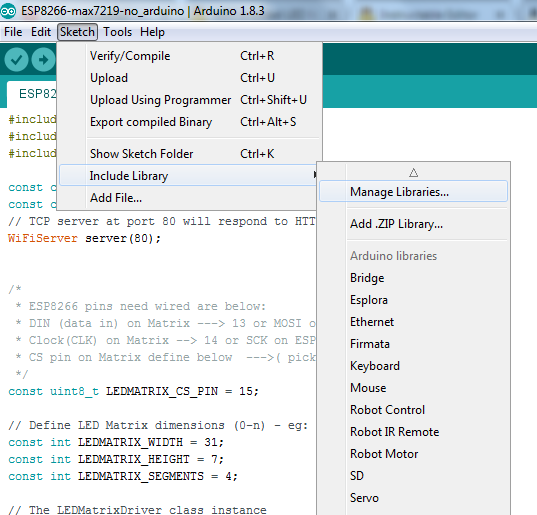Include the Keyboard library
This screenshot has height=515, width=537.
point(413,366)
